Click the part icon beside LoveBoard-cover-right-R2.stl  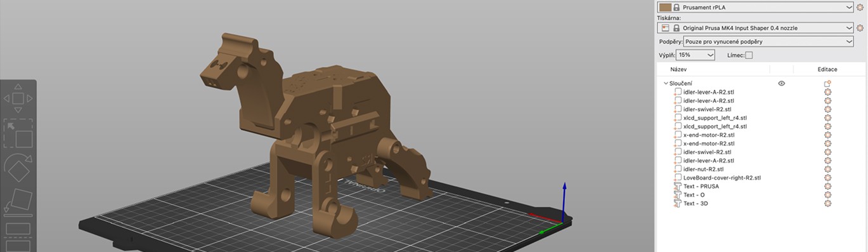(x=678, y=178)
